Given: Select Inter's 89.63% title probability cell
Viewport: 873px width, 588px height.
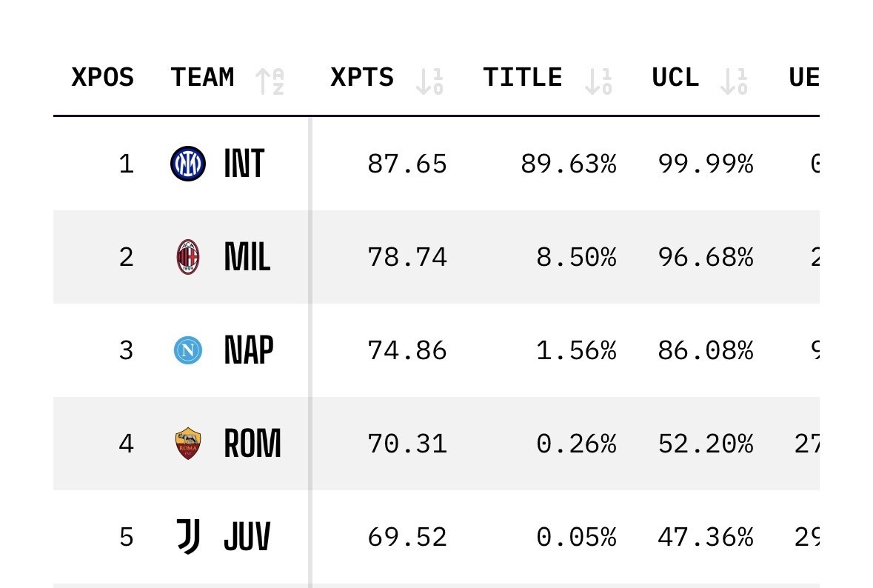Looking at the screenshot, I should (568, 164).
